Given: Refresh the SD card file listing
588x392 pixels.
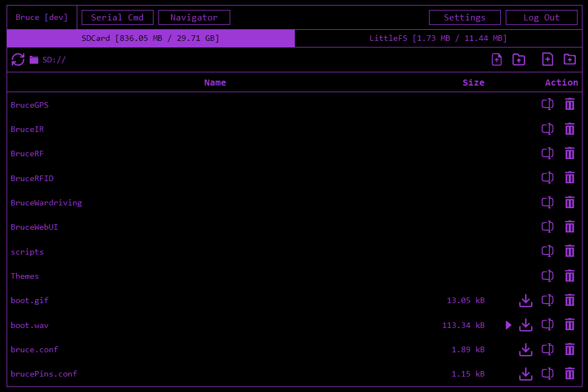Looking at the screenshot, I should pos(18,60).
